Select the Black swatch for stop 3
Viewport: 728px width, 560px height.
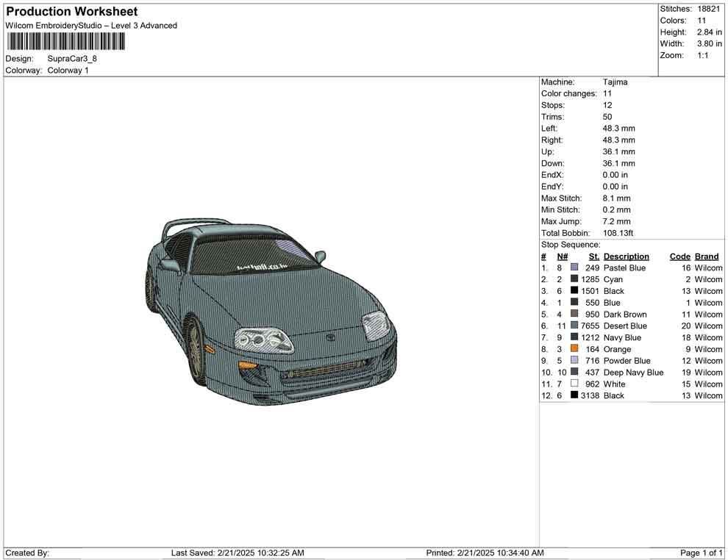pyautogui.click(x=574, y=291)
